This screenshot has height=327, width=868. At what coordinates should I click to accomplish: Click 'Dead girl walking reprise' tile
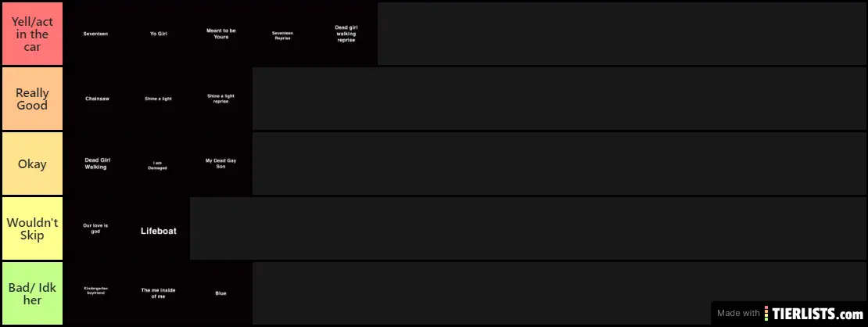tap(346, 34)
